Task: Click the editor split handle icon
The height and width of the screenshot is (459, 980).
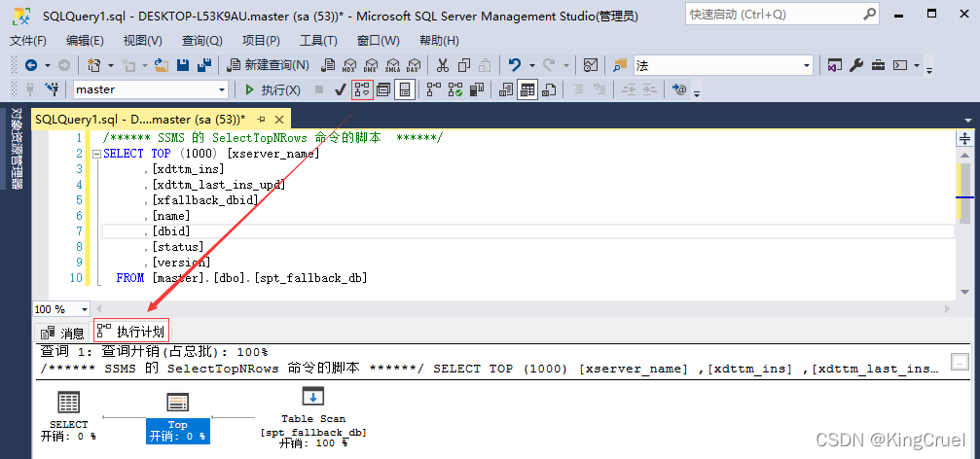Action: (965, 139)
